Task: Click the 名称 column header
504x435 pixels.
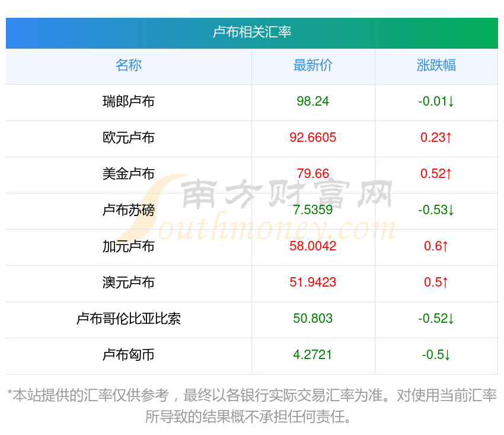Action: (x=129, y=65)
